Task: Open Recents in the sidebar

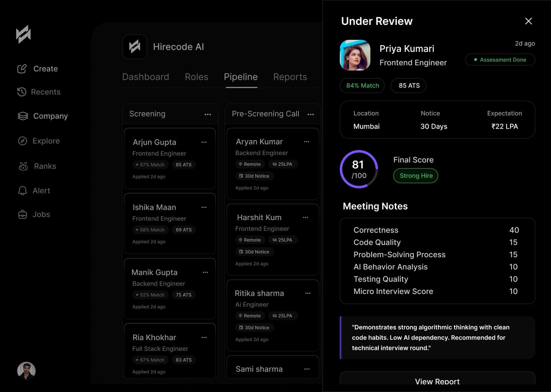Action: coord(39,92)
